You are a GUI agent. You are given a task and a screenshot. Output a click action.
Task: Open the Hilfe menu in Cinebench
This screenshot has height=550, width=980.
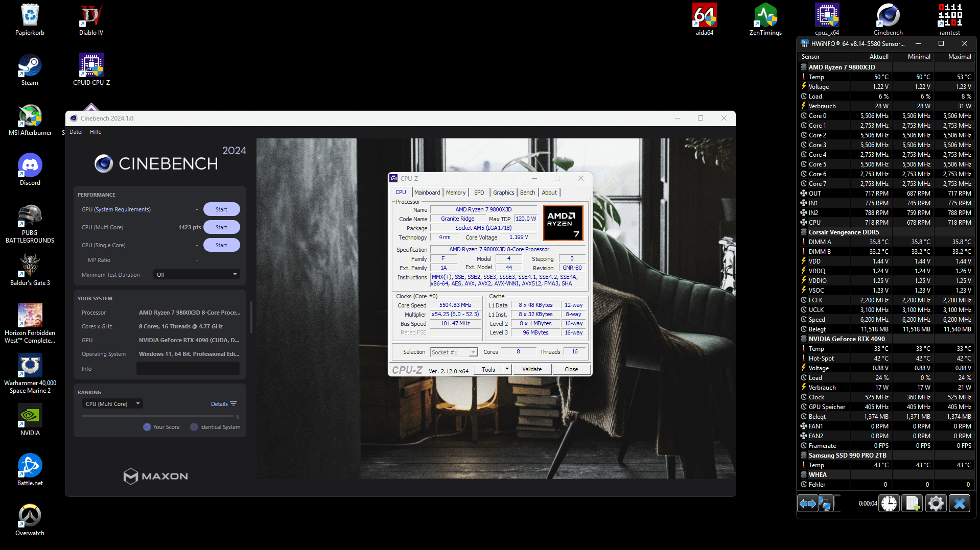point(96,132)
